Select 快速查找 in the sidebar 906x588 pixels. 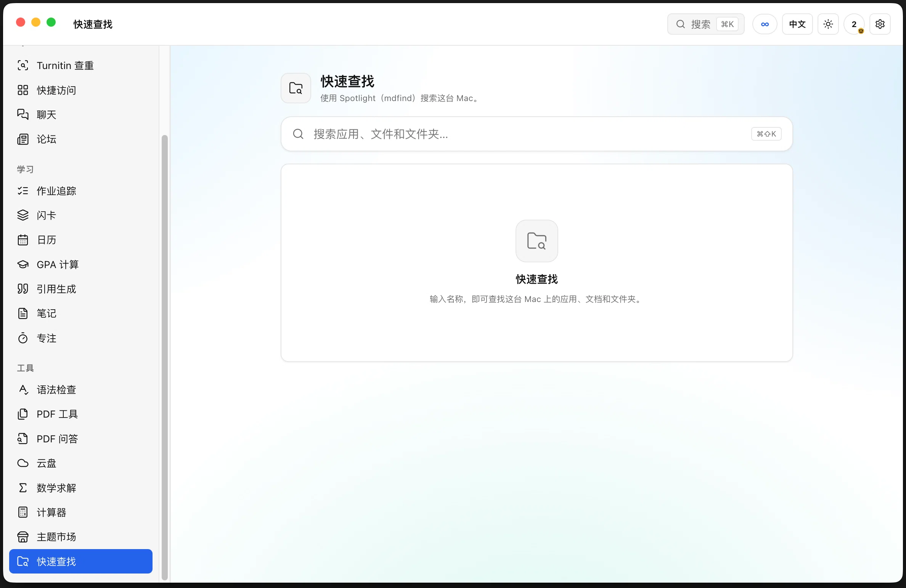tap(80, 561)
